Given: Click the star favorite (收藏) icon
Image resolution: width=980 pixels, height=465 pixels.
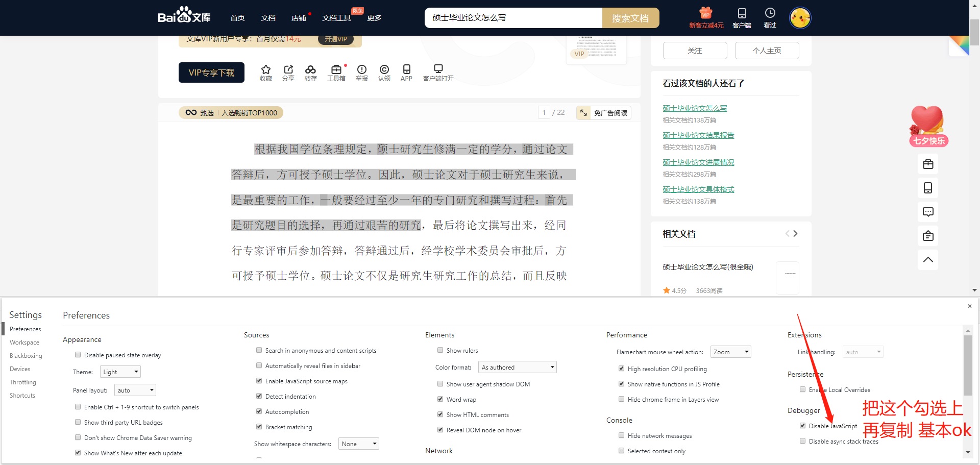Looking at the screenshot, I should (x=265, y=70).
